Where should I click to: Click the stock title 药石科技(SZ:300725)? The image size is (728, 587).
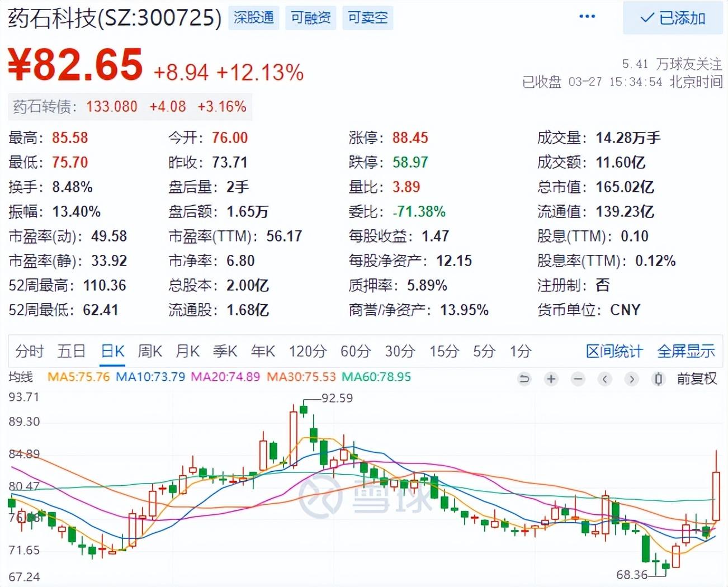coord(115,18)
